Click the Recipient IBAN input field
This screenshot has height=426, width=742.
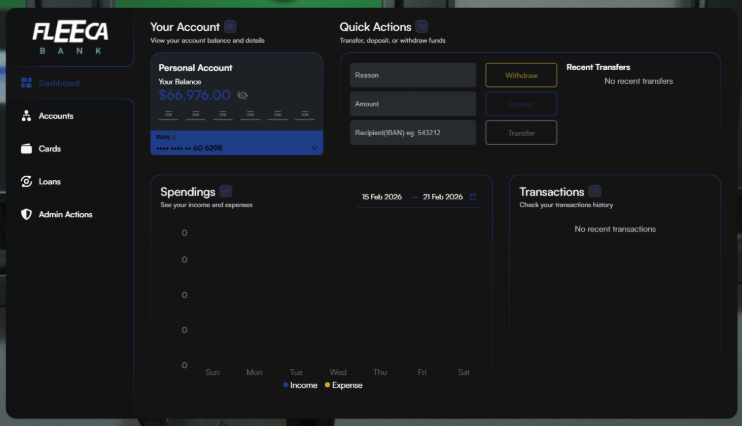(413, 133)
